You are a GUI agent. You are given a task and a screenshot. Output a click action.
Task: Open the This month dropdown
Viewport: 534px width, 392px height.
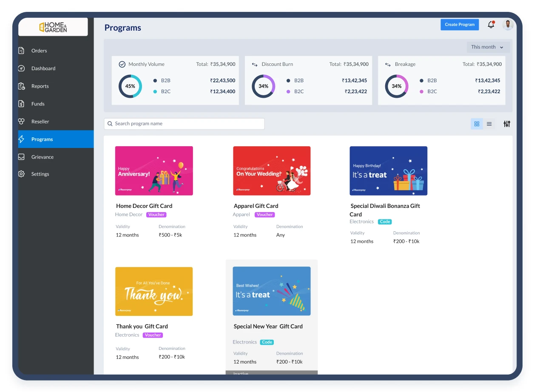488,47
